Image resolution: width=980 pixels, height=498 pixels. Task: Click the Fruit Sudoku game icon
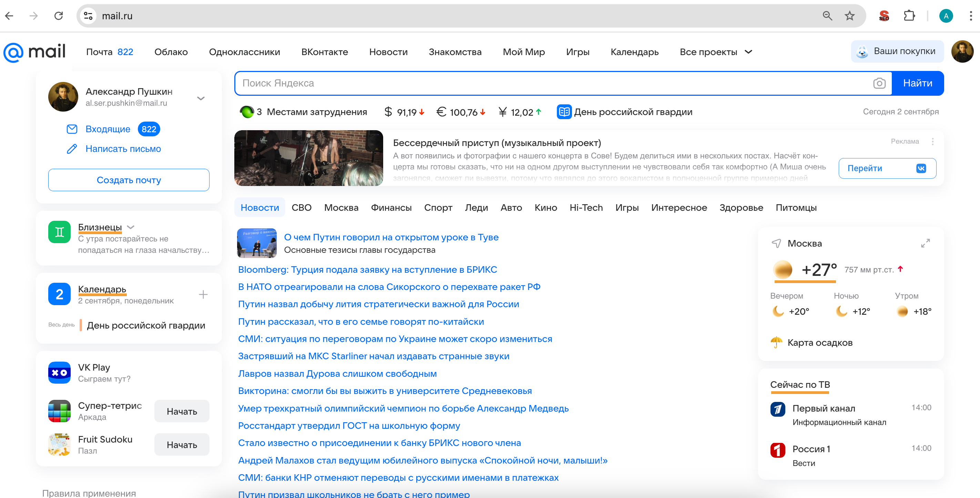coord(59,444)
